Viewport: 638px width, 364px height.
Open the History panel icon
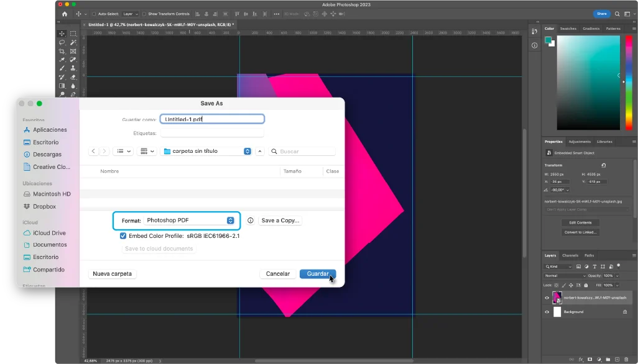535,31
